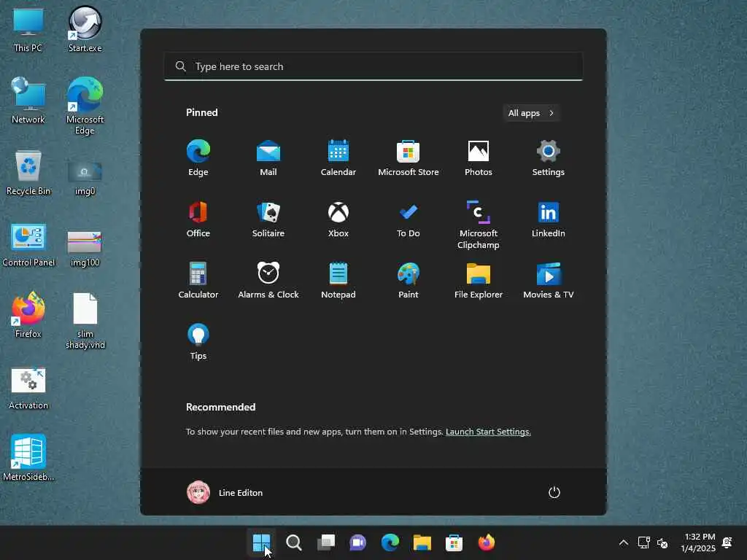Select Microsoft Edge desktop shortcut
747x560 pixels.
pos(85,106)
